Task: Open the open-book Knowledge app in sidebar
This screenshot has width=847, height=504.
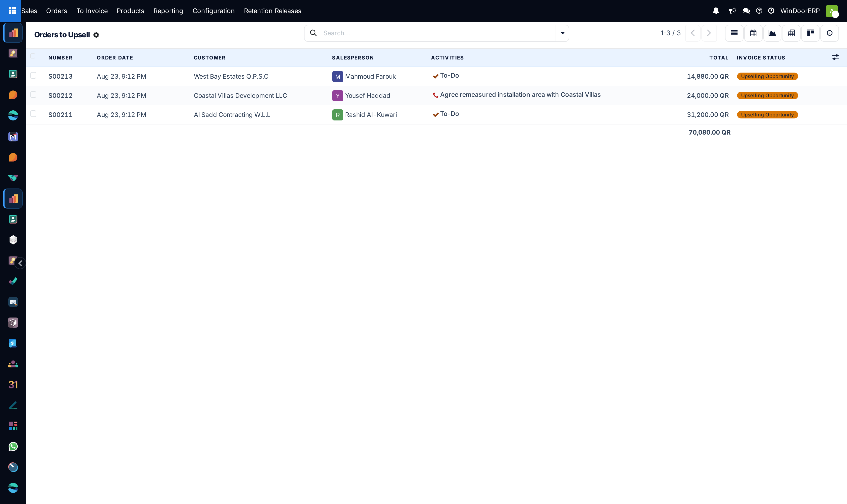Action: (13, 302)
